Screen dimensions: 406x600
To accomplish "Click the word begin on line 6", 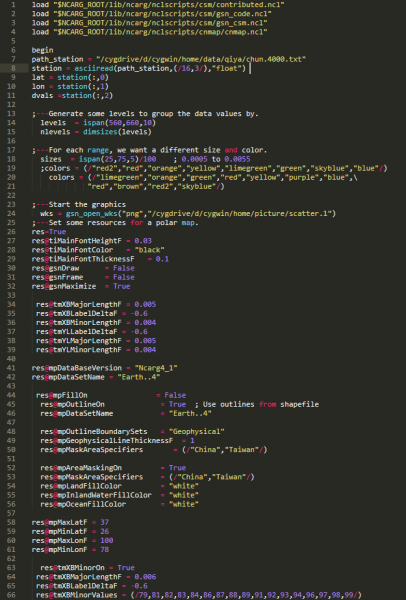I will (x=42, y=50).
